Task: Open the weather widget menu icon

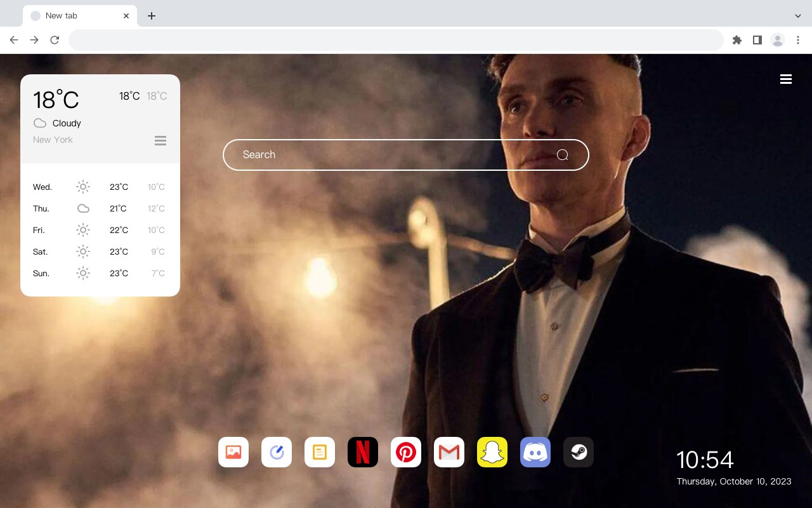Action: click(160, 140)
